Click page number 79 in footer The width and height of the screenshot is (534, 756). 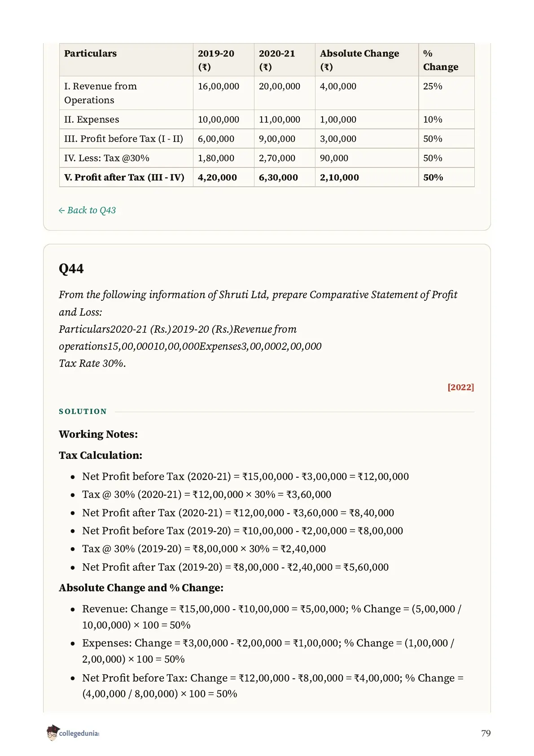pos(486,733)
